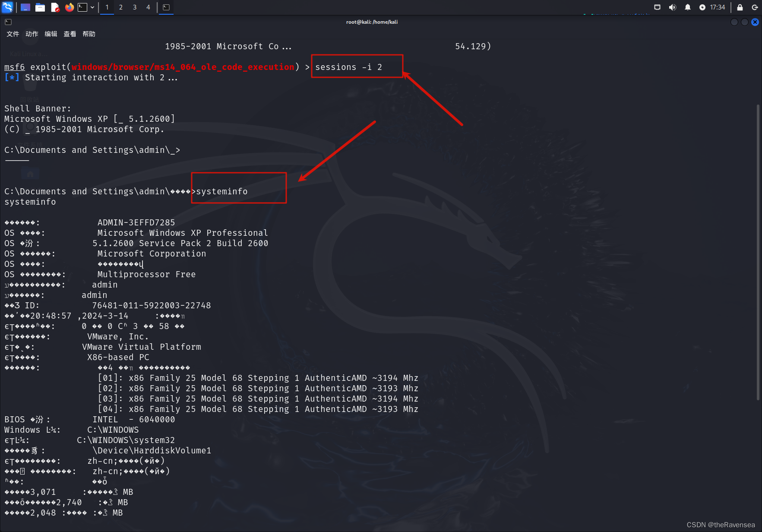Click 'Microsoft Windows XP [_ 5.1.2600]' line
This screenshot has width=762, height=532.
[90, 119]
